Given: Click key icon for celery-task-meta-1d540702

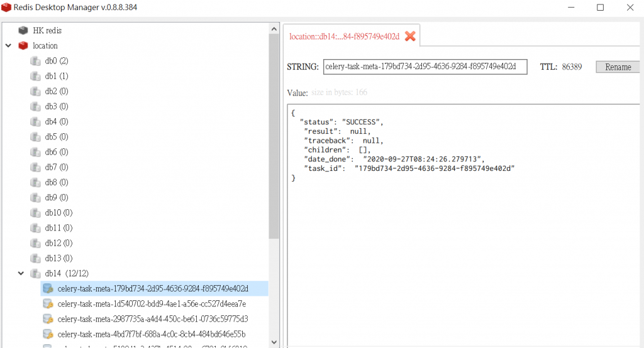Looking at the screenshot, I should tap(48, 303).
